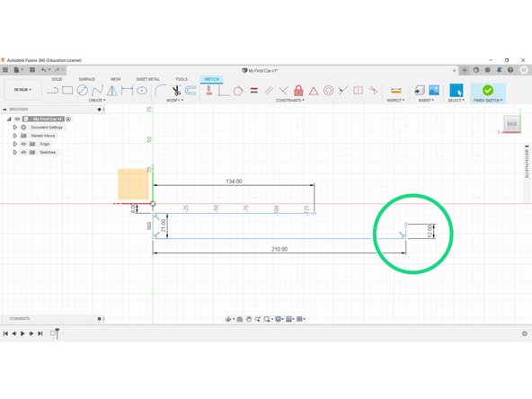Apply the Concentric constraint

click(328, 91)
